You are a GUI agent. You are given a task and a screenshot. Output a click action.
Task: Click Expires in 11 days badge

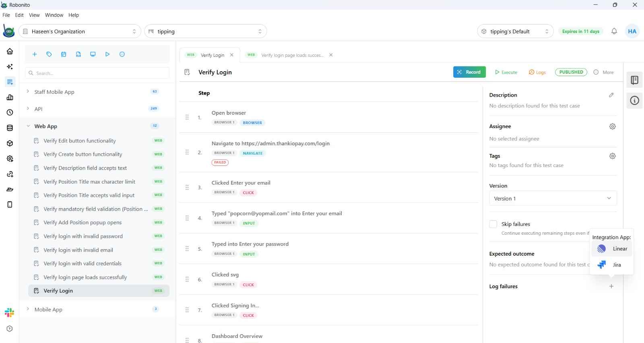point(581,31)
